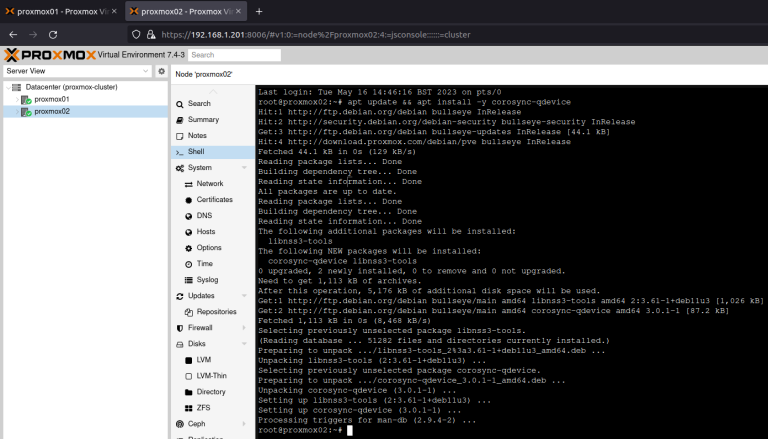
Task: Click the browser address bar URL
Action: pyautogui.click(x=316, y=35)
